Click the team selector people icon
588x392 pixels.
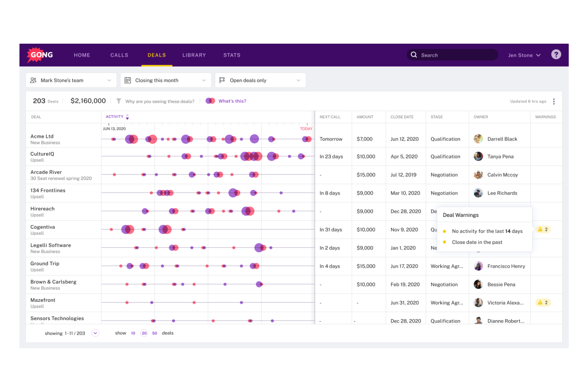click(x=34, y=80)
